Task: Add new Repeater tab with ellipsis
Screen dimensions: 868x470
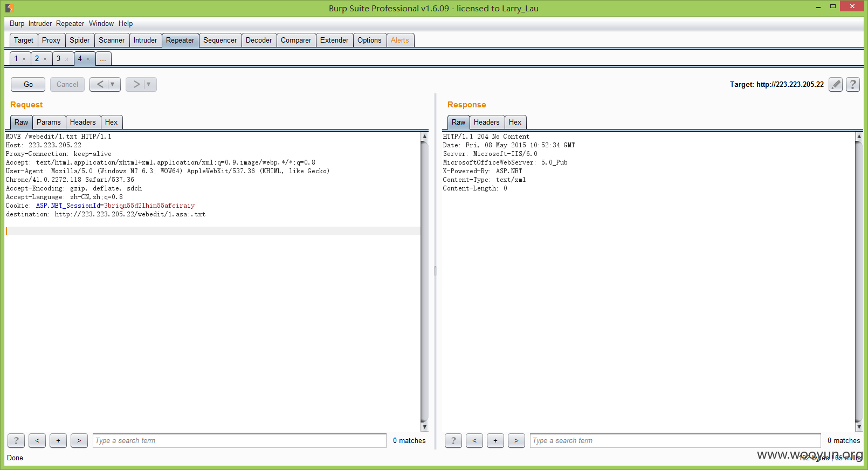Action: click(x=103, y=59)
